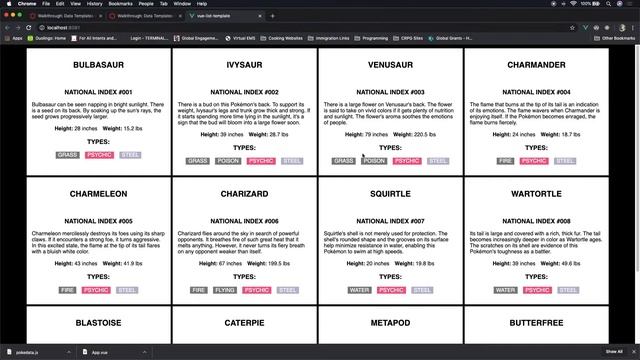Open Virtual EMS bookmark
The width and height of the screenshot is (640, 360).
point(240,38)
